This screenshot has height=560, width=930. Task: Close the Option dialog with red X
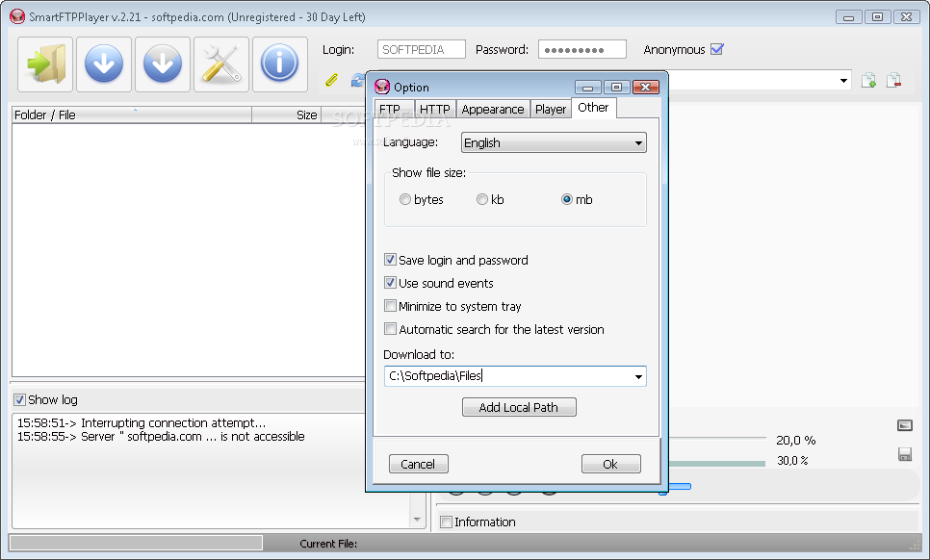coord(646,88)
